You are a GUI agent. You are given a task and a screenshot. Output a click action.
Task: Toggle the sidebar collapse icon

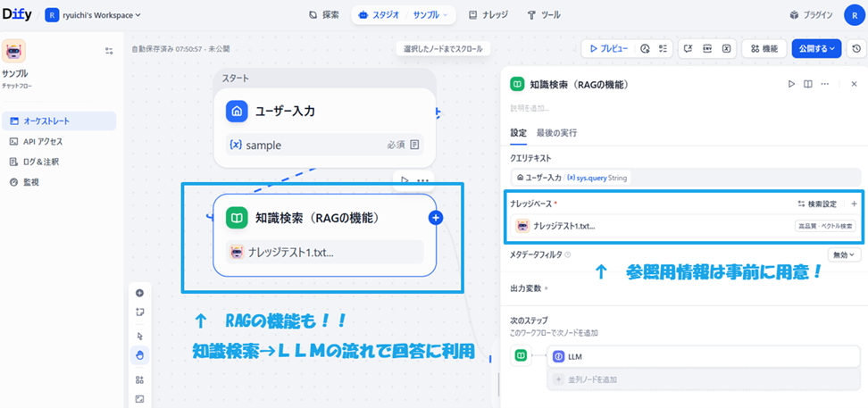tap(109, 51)
